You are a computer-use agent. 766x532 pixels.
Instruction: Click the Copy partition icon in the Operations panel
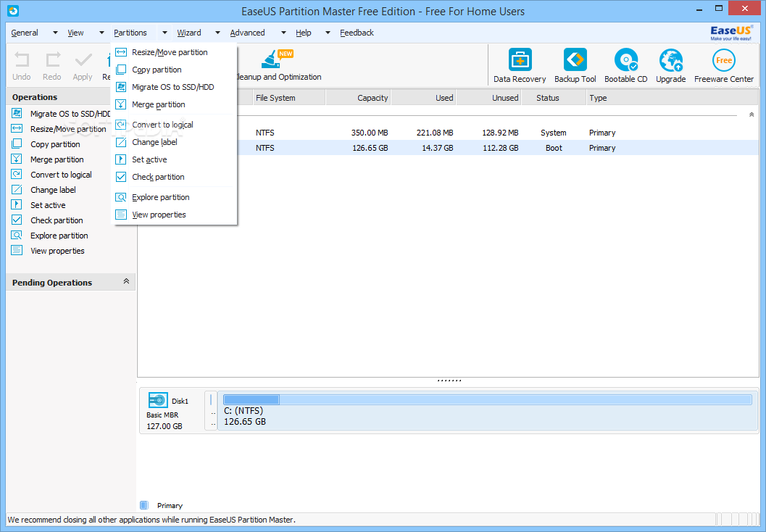[17, 144]
